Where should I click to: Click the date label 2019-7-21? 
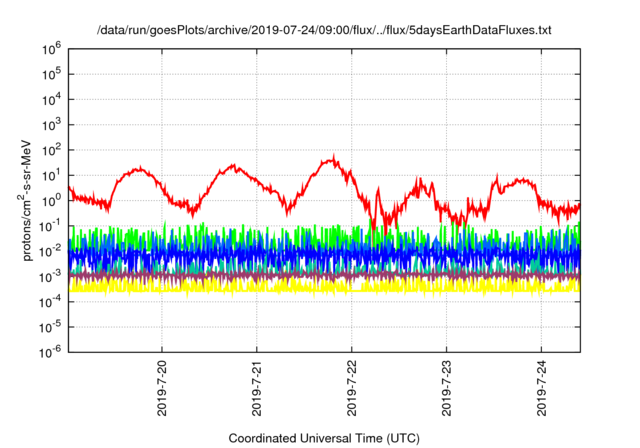point(257,388)
